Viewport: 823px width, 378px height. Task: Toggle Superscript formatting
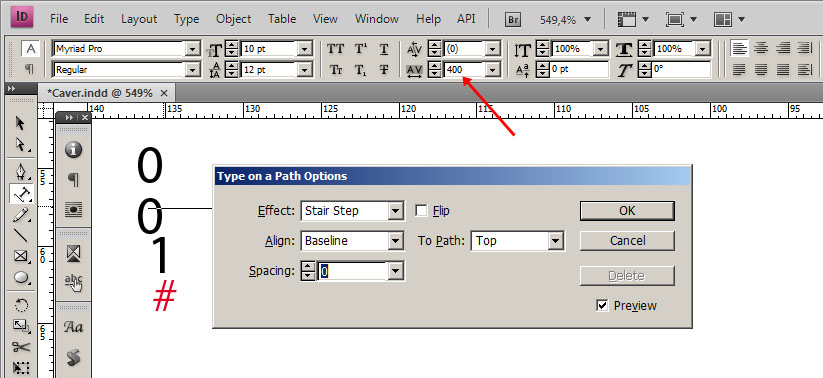click(361, 49)
